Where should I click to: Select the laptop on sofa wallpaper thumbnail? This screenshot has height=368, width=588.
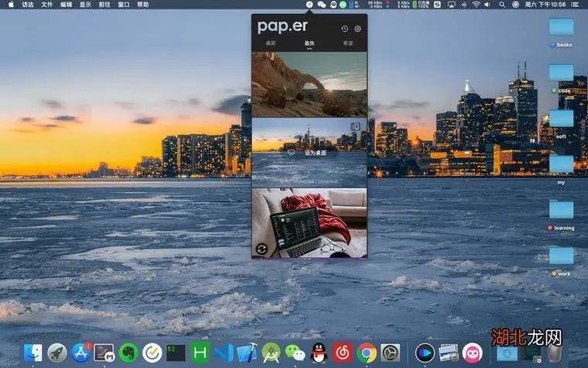click(x=309, y=223)
